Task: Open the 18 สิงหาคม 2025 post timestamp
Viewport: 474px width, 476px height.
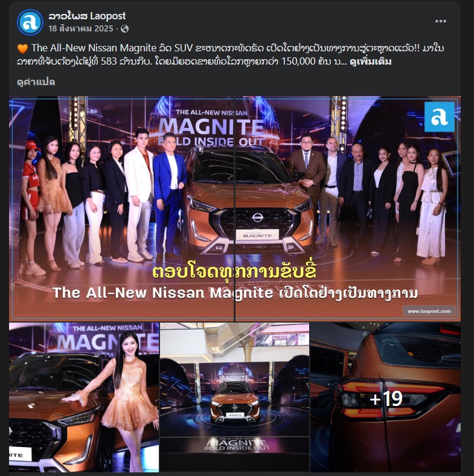Action: tap(81, 29)
